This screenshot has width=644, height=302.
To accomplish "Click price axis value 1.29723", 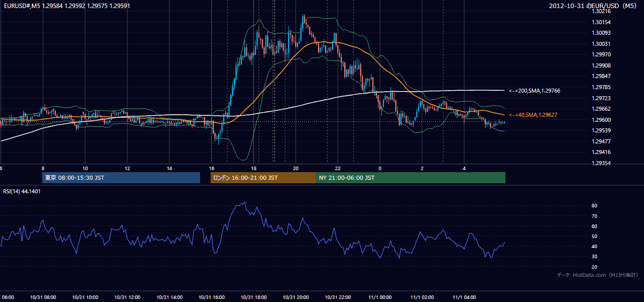I will coord(602,98).
